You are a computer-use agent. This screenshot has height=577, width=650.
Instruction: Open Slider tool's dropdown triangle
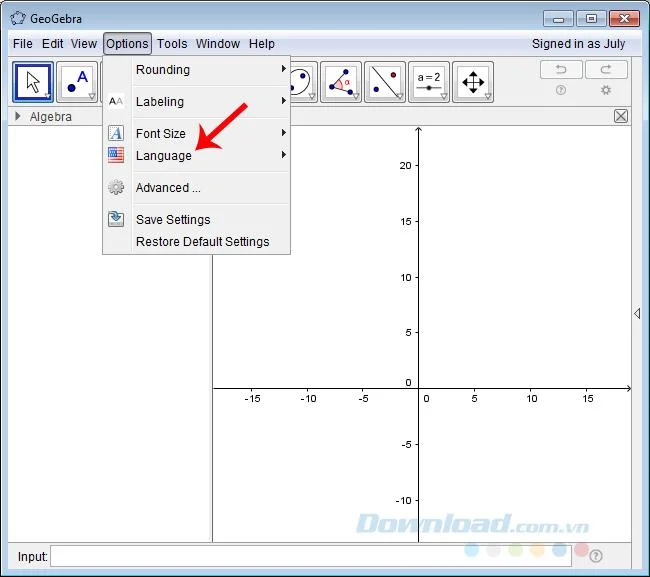tap(444, 97)
